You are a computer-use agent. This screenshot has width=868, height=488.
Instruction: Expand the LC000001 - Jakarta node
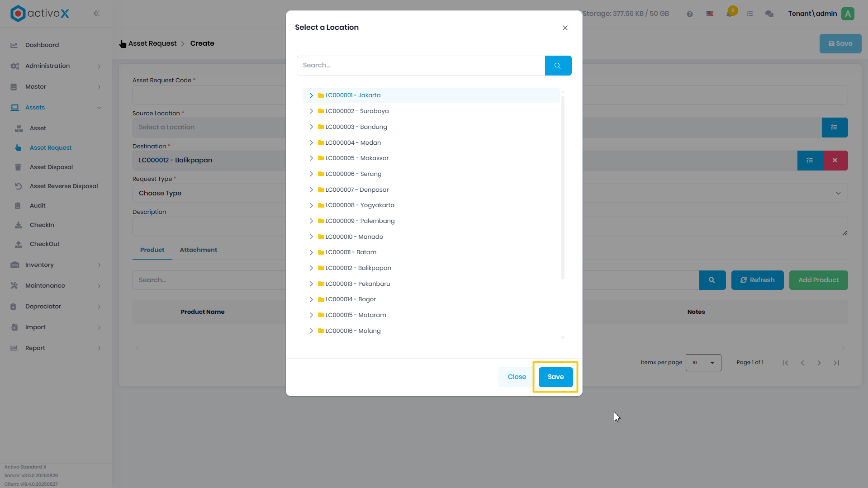click(x=311, y=95)
